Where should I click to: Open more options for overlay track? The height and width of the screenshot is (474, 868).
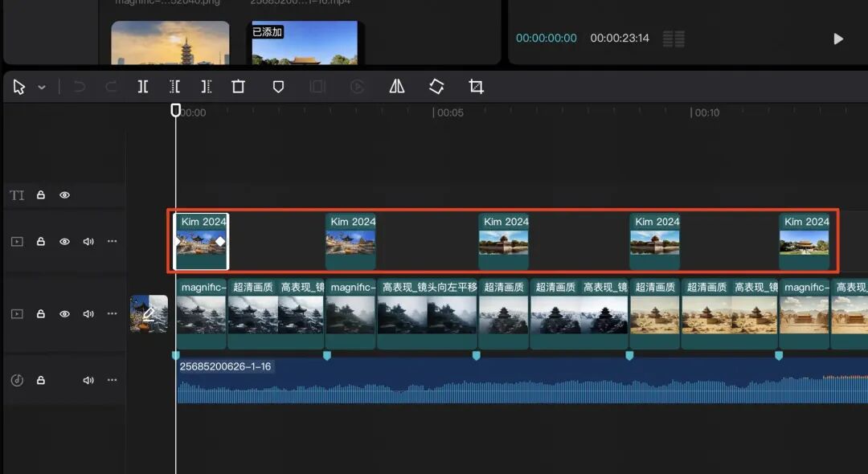(x=113, y=241)
